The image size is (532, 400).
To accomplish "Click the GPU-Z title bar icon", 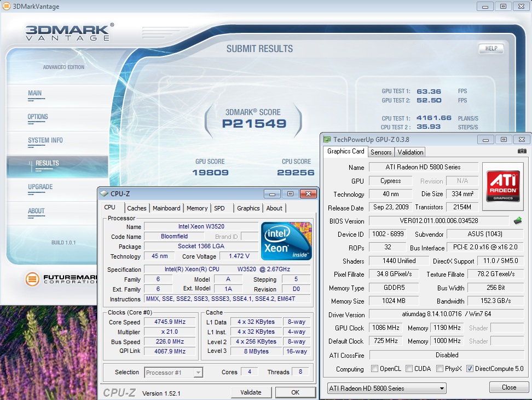I will point(327,139).
